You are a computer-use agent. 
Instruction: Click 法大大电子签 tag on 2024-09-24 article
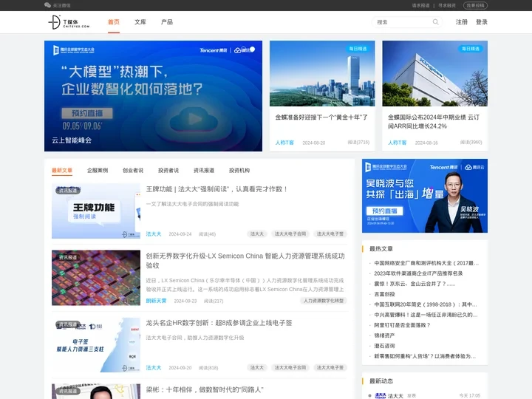click(330, 234)
